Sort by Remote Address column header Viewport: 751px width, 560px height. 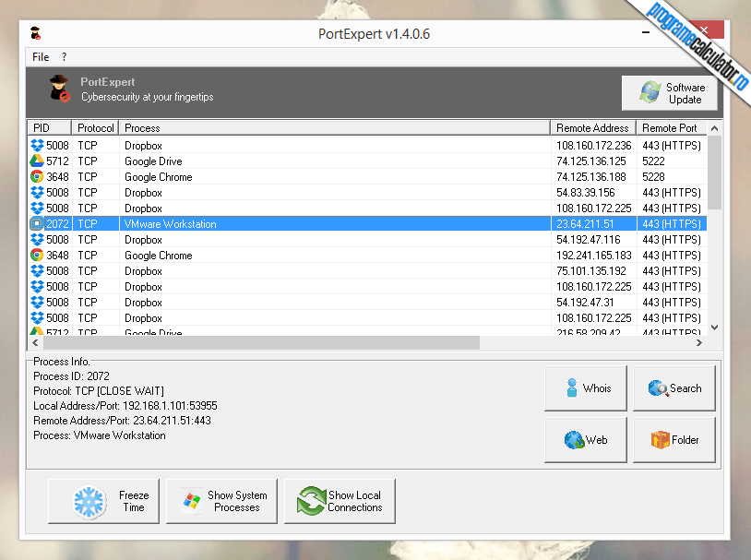click(x=592, y=128)
